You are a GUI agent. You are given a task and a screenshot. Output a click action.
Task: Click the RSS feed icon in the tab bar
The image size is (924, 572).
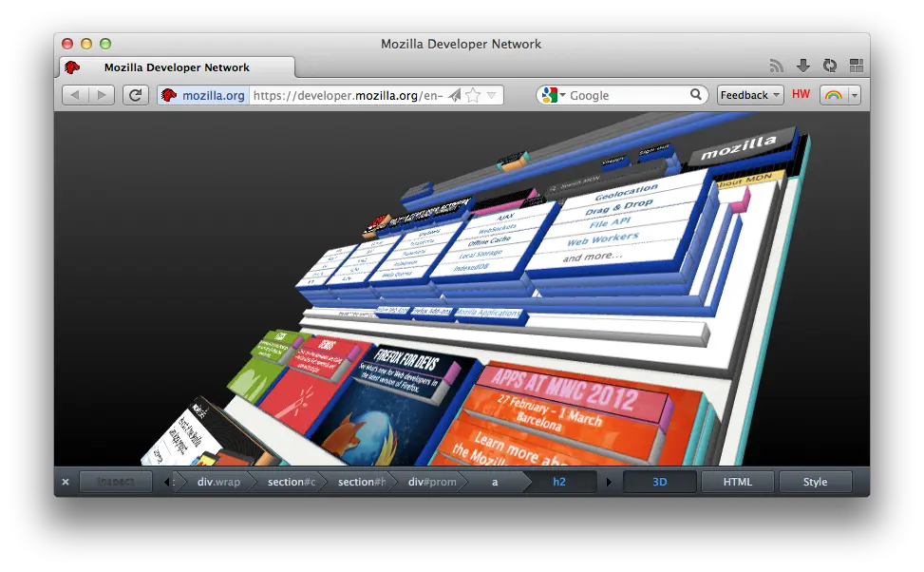point(776,66)
